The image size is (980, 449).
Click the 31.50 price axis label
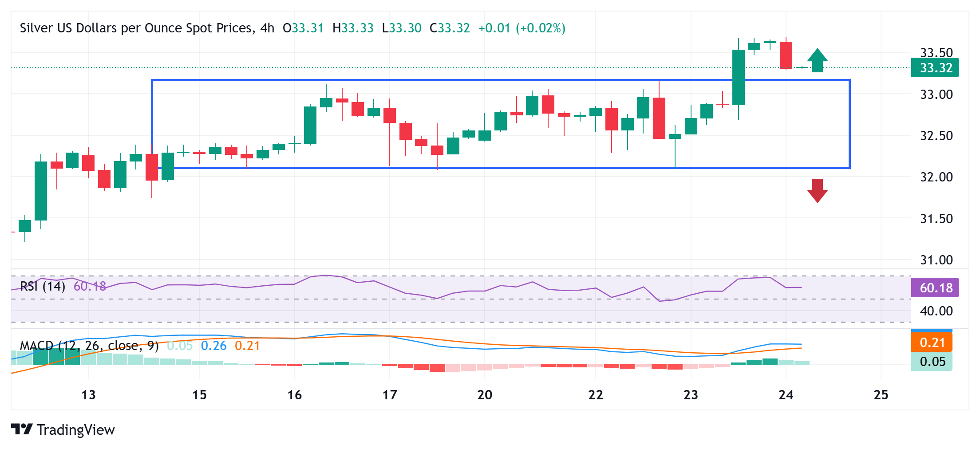[x=937, y=218]
